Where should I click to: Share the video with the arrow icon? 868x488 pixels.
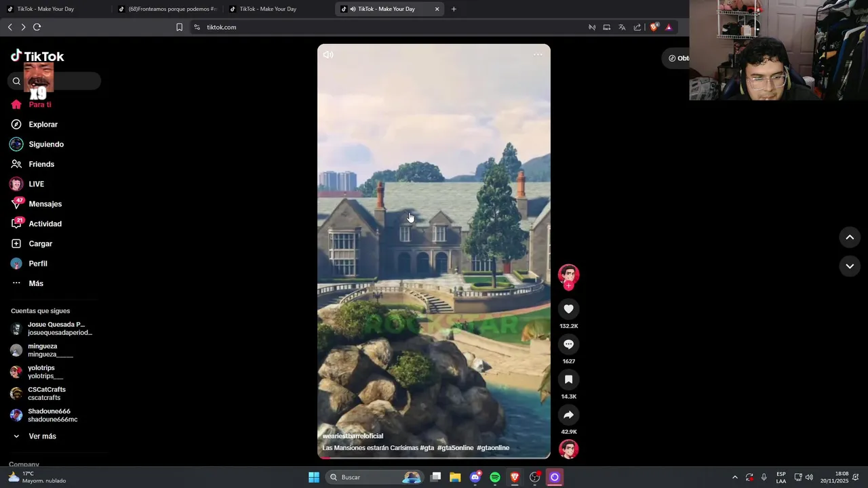pyautogui.click(x=568, y=415)
